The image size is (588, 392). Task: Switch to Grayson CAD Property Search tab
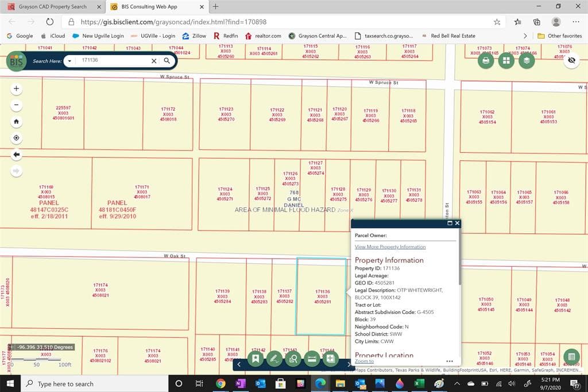click(53, 7)
